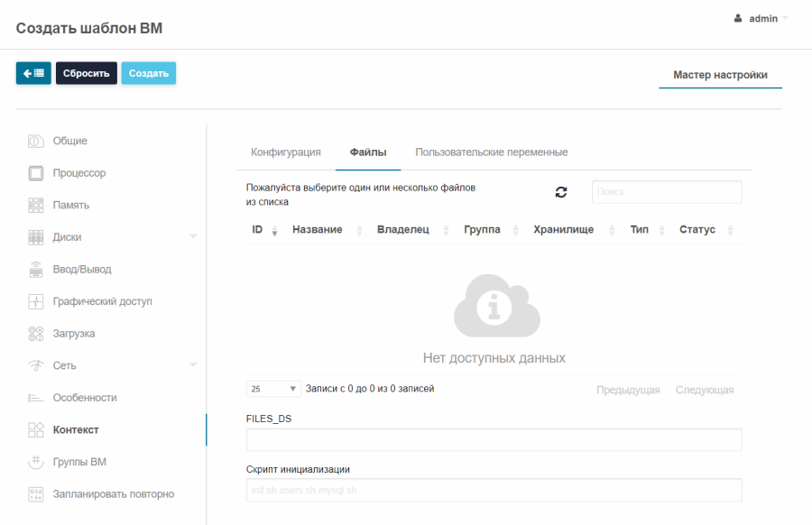Click the Процессор chip icon
This screenshot has width=812, height=525.
pos(36,173)
